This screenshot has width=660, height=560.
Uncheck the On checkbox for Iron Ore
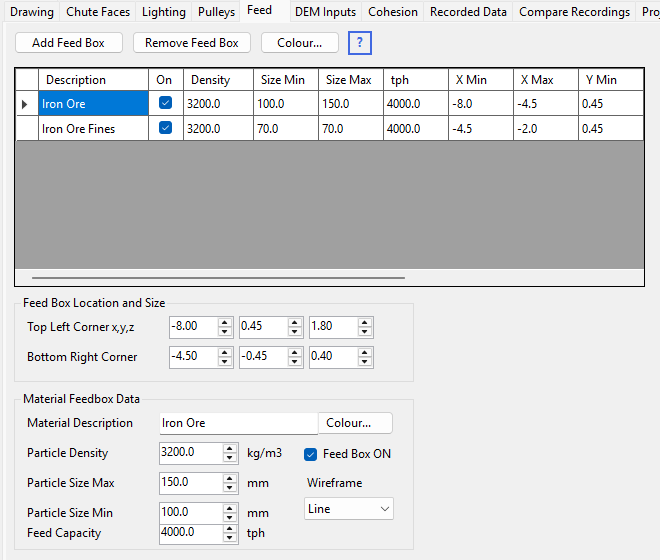point(165,103)
